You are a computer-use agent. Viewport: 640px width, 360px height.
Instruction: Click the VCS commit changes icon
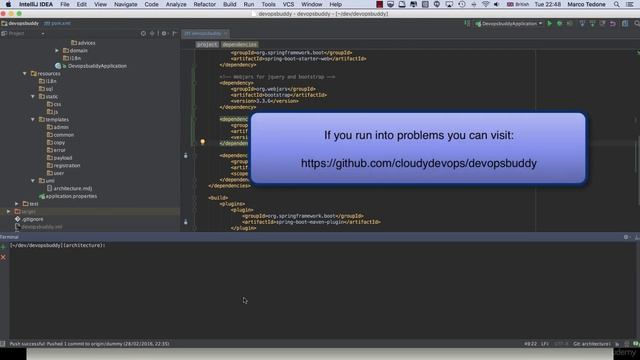[x=592, y=24]
